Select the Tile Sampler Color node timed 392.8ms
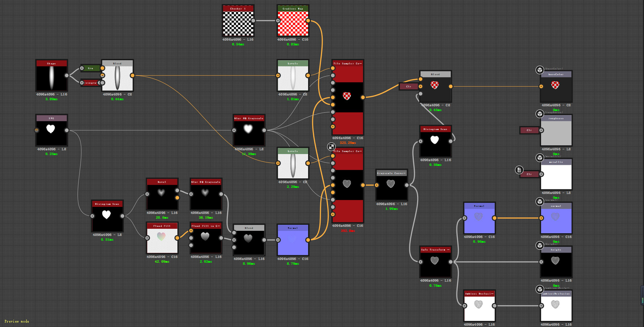Image resolution: width=644 pixels, height=327 pixels. [x=348, y=185]
